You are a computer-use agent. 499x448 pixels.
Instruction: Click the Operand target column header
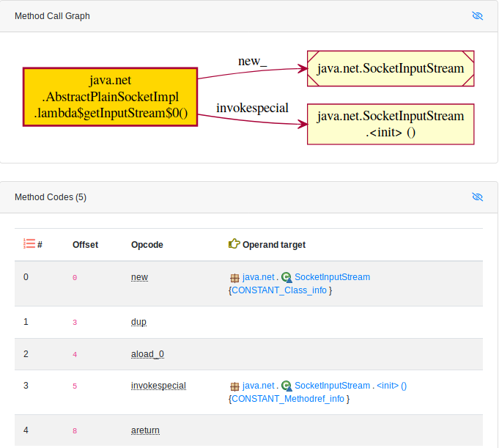point(274,245)
